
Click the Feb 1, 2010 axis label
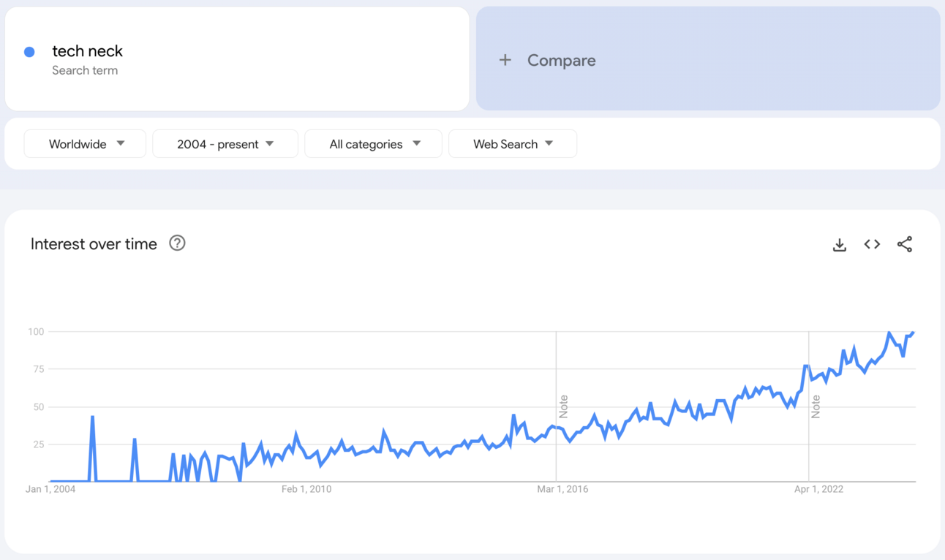306,489
